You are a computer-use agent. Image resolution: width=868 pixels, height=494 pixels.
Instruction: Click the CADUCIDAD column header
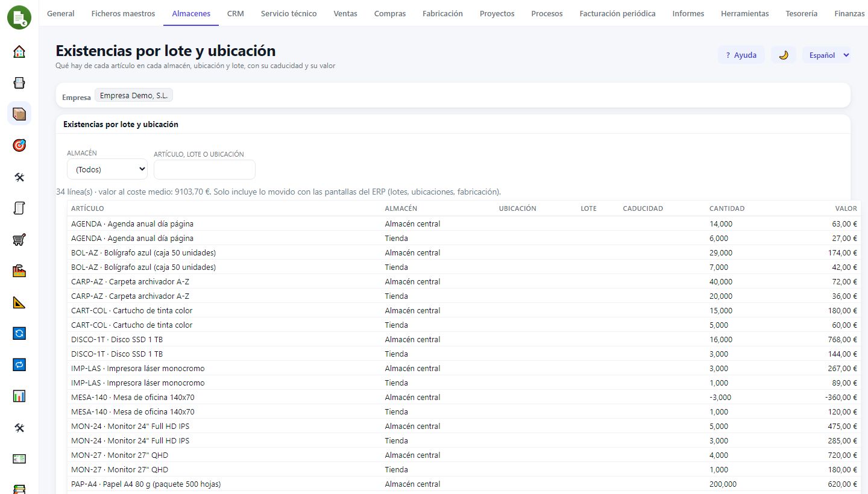pos(643,208)
